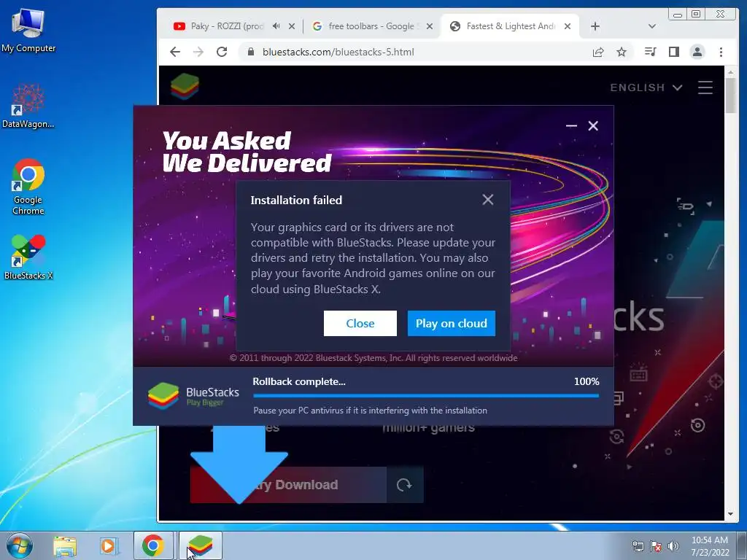
Task: Go back in Chrome
Action: click(x=175, y=52)
